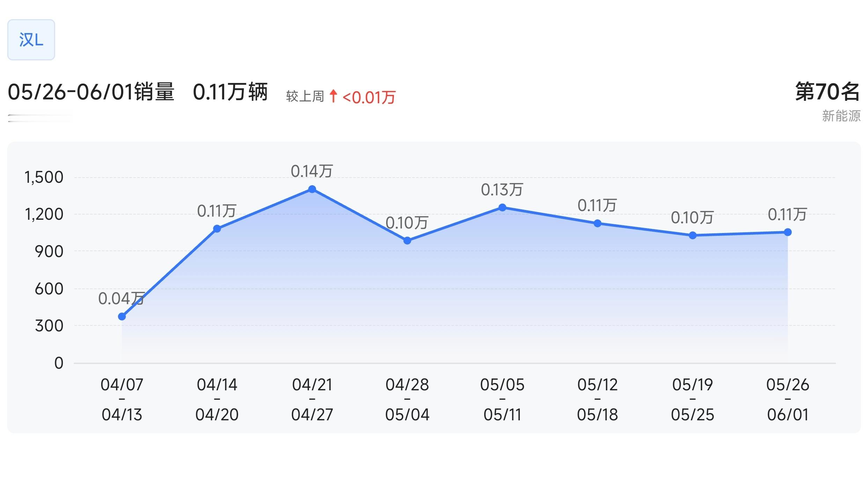
Task: Click the red up-arrow trend icon
Action: point(333,96)
